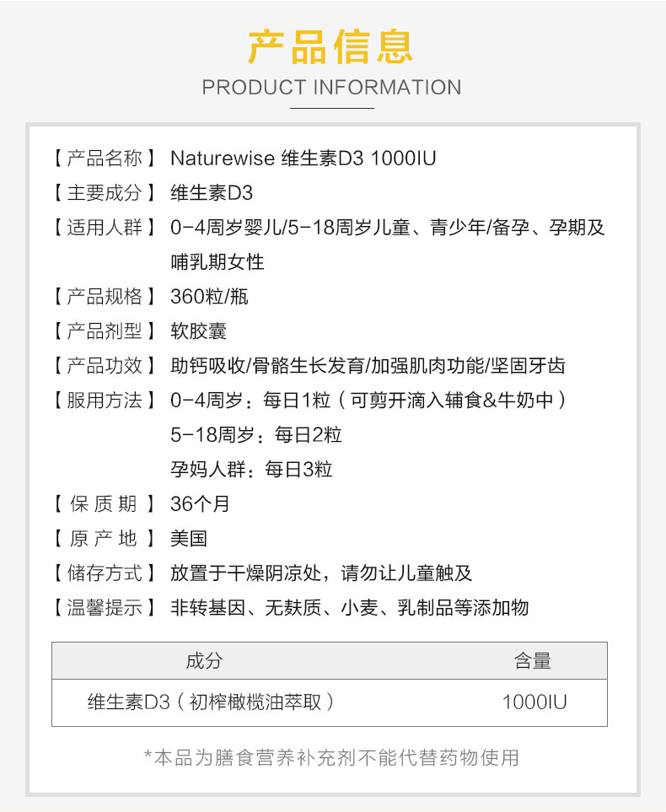
Task: Select the Naturewise 维生素D3 1000IU text
Action: coord(303,158)
